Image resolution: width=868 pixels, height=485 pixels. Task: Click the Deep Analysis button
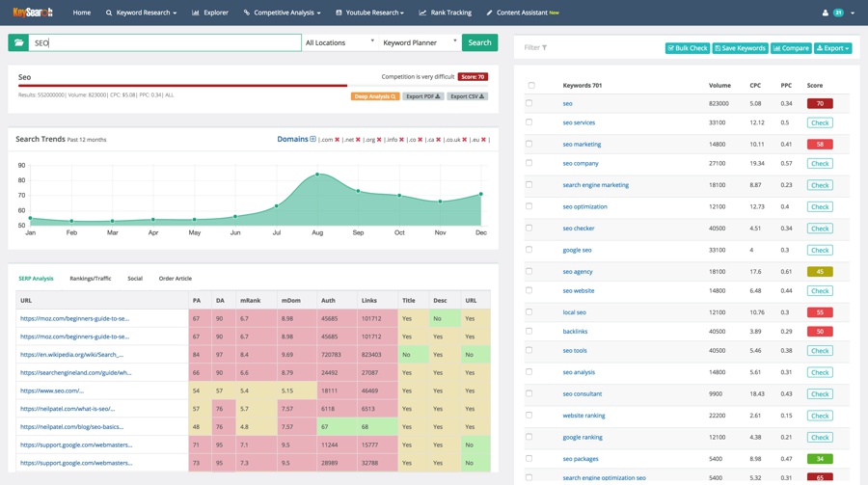(x=375, y=96)
